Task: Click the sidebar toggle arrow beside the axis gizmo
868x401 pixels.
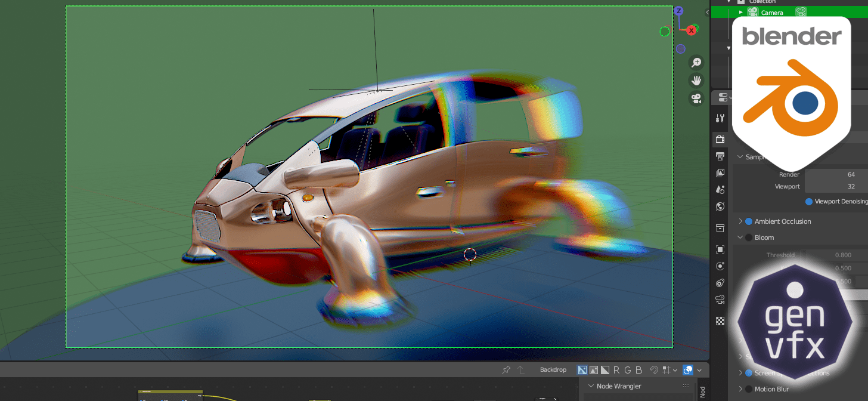Action: [x=707, y=11]
